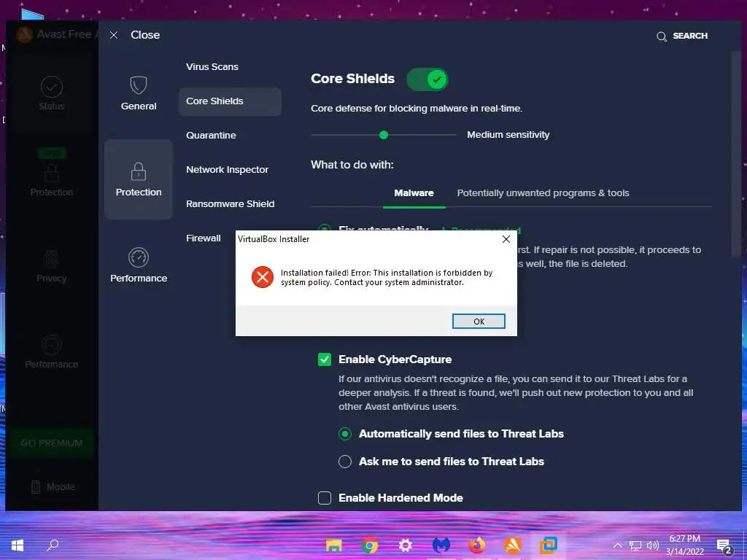Check Enable Hardened Mode checkbox
This screenshot has width=747, height=560.
325,498
